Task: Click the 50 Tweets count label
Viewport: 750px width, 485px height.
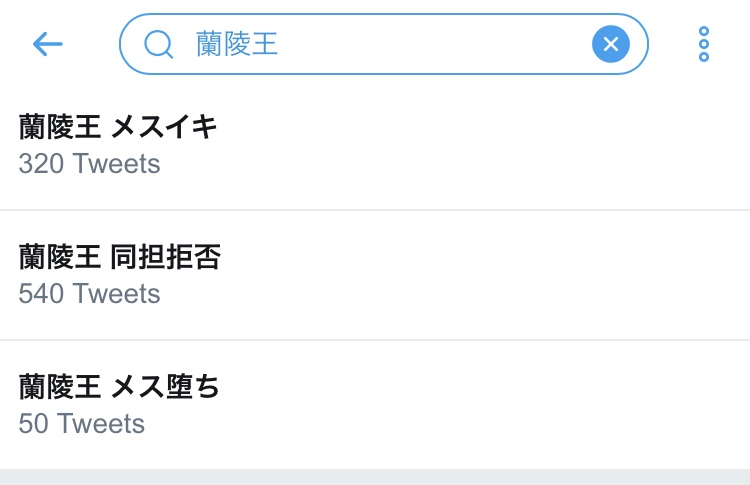Action: [x=81, y=423]
